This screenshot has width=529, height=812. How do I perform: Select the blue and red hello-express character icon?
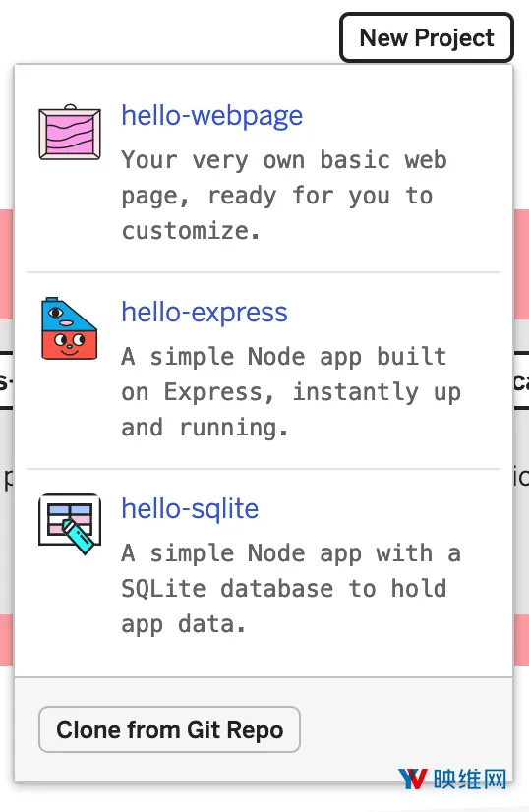pyautogui.click(x=69, y=328)
